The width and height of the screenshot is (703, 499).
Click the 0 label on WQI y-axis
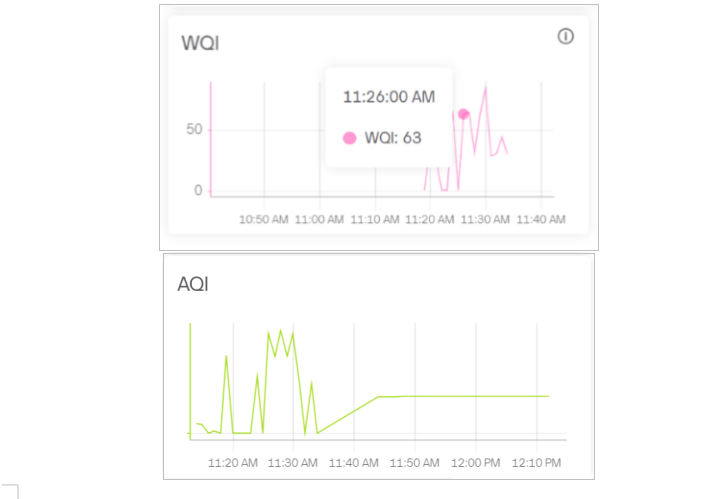tap(198, 190)
